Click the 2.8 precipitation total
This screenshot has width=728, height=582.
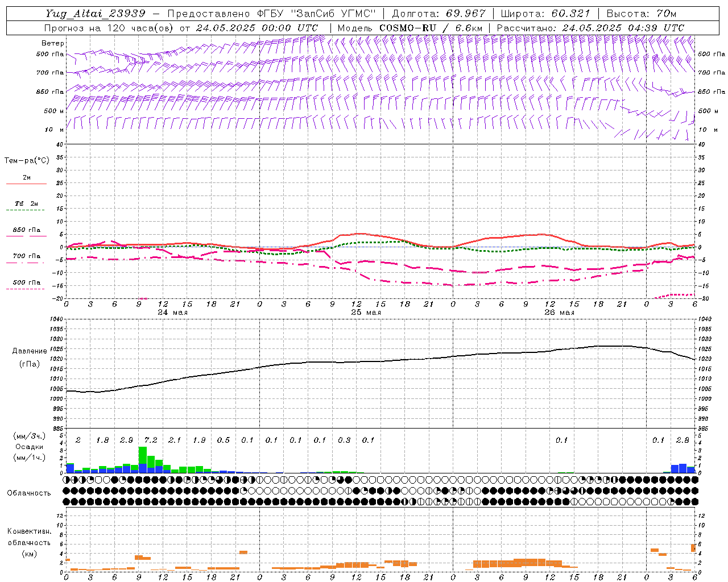point(682,440)
